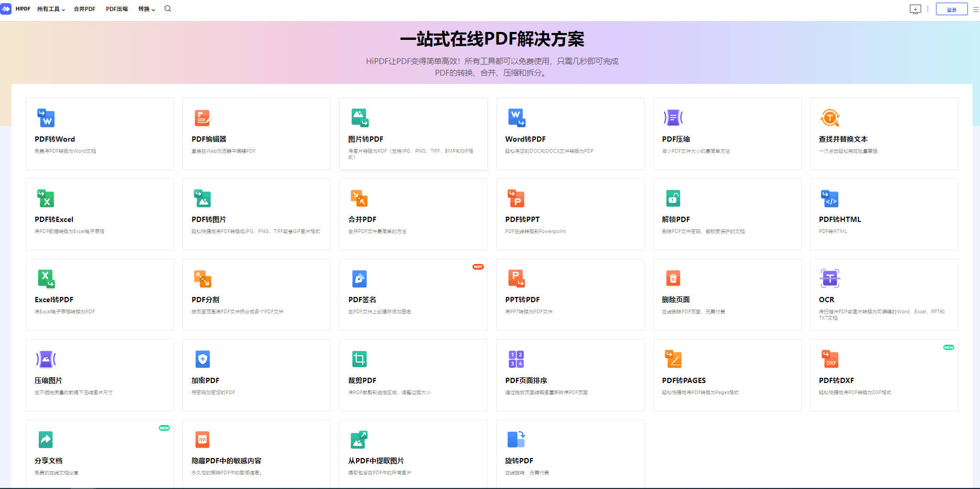The height and width of the screenshot is (489, 980).
Task: Click the 合并PDF card icon
Action: 360,198
